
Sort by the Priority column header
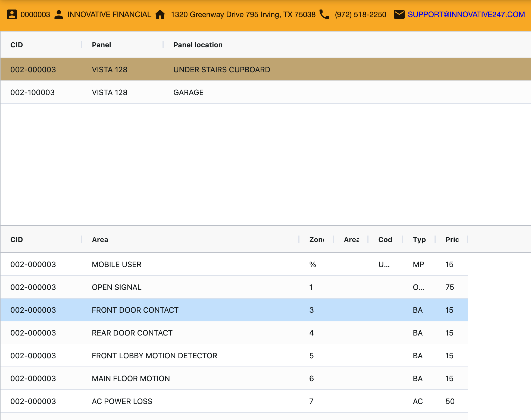pos(452,240)
